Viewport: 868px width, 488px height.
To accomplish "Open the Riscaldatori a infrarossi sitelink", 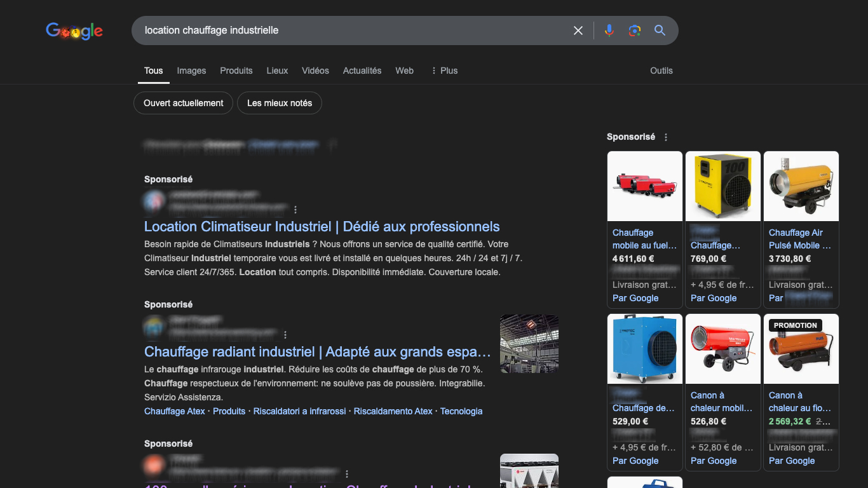I will point(300,411).
